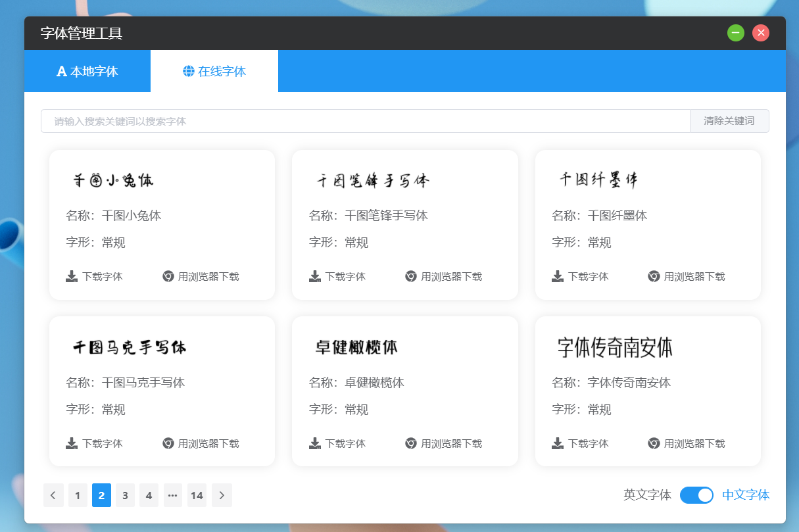Click 千图纤墨体 font preview image
This screenshot has height=532, width=799.
[598, 180]
